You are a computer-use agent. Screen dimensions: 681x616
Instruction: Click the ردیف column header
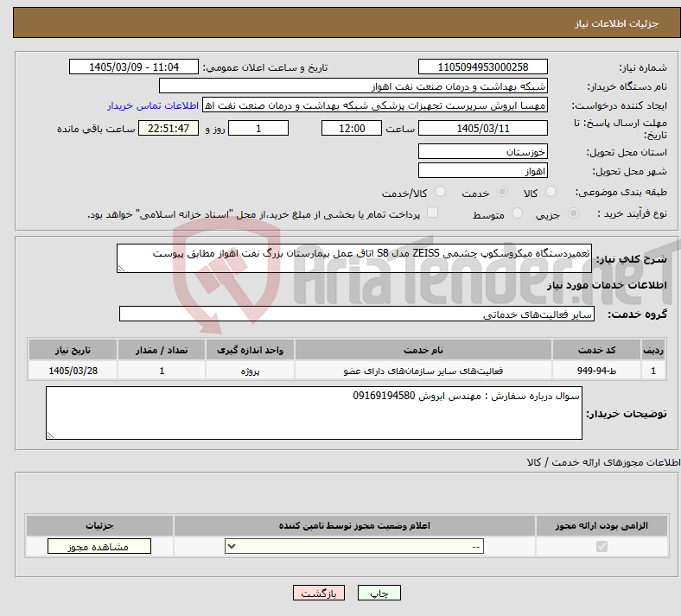pos(653,350)
